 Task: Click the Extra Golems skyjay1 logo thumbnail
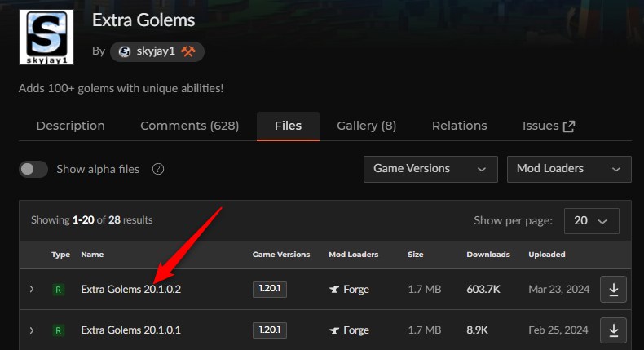click(x=46, y=37)
